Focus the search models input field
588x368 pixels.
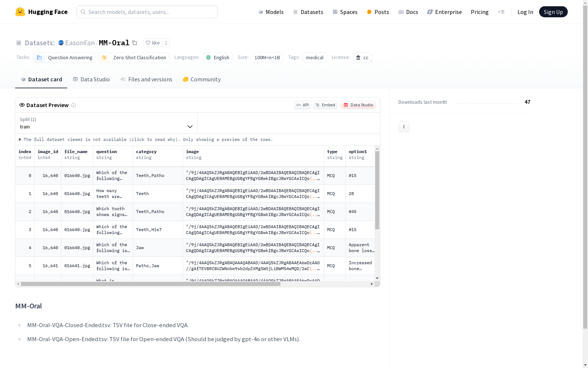(147, 12)
